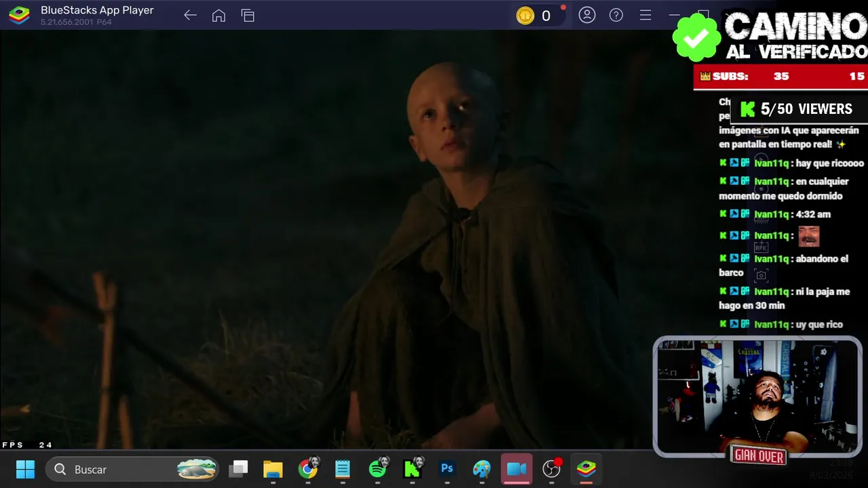
Task: Click the BlueStacks logo in title bar
Action: coord(19,15)
